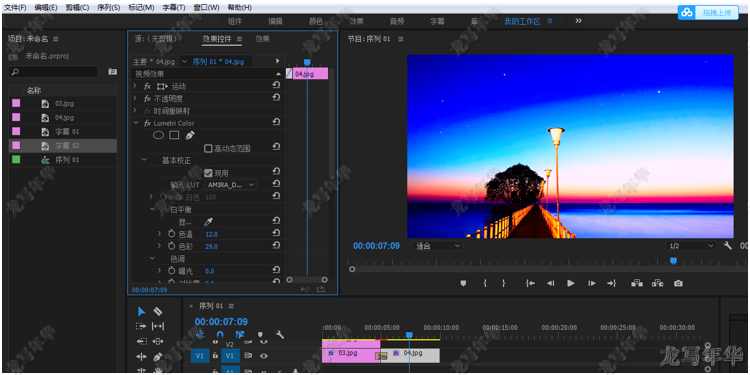Open the zoom level 适合 dropdown

point(439,246)
